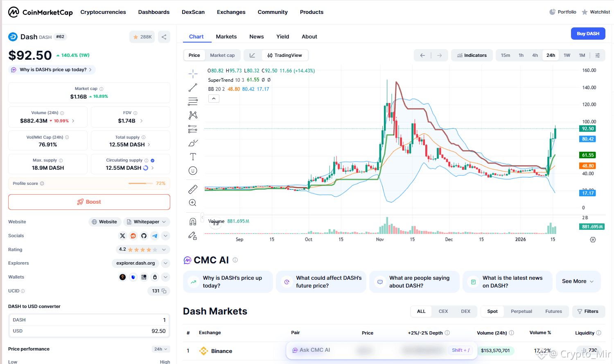Toggle the magnet mode icon
The image size is (614, 364).
click(193, 222)
